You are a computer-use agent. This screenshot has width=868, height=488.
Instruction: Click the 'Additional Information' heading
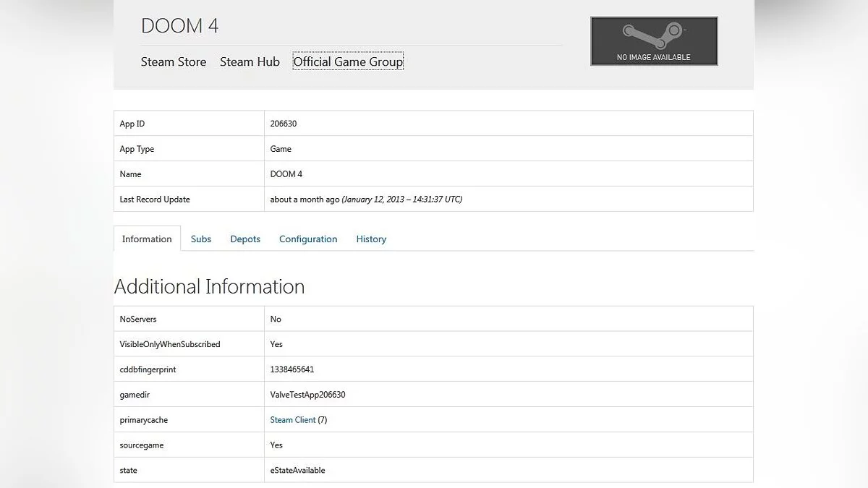pyautogui.click(x=210, y=287)
